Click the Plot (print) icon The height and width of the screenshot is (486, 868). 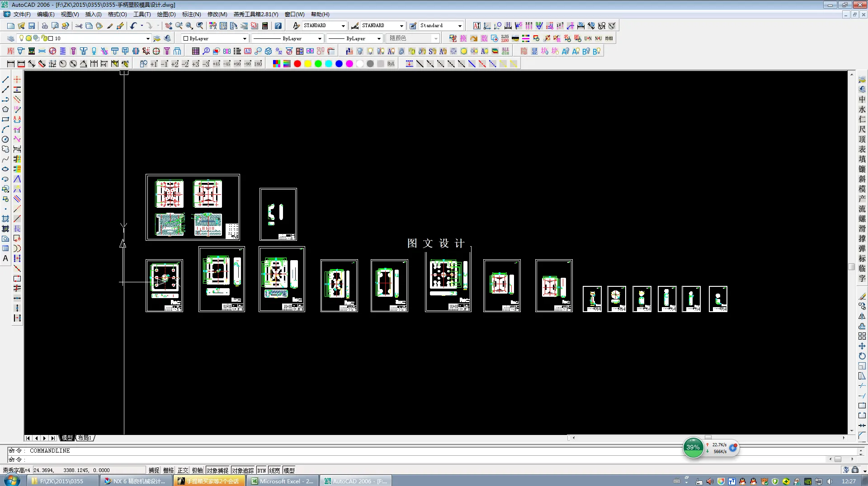coord(45,26)
